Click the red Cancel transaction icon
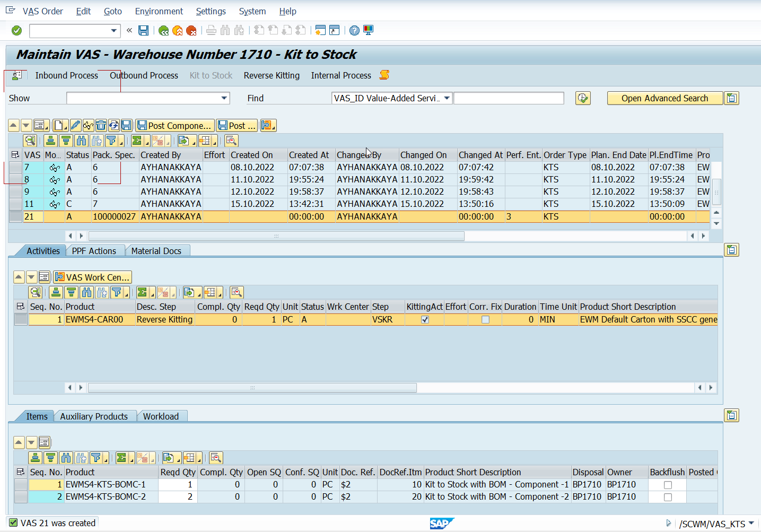Viewport: 761px width, 532px height. click(191, 31)
